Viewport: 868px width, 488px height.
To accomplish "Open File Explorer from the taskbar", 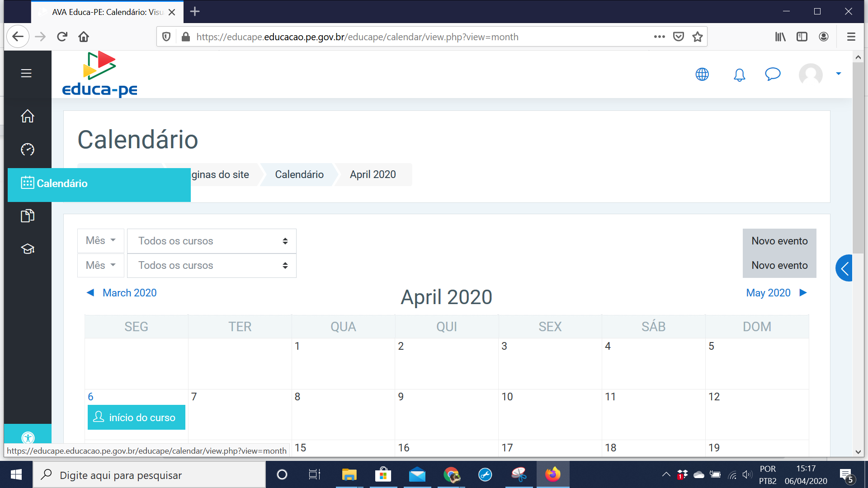I will (x=349, y=474).
